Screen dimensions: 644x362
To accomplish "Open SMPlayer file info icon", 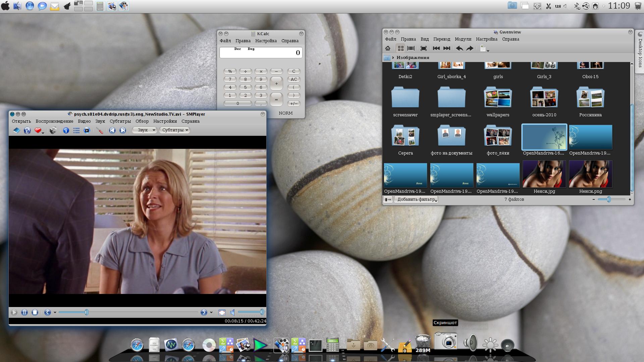I will coord(66,130).
